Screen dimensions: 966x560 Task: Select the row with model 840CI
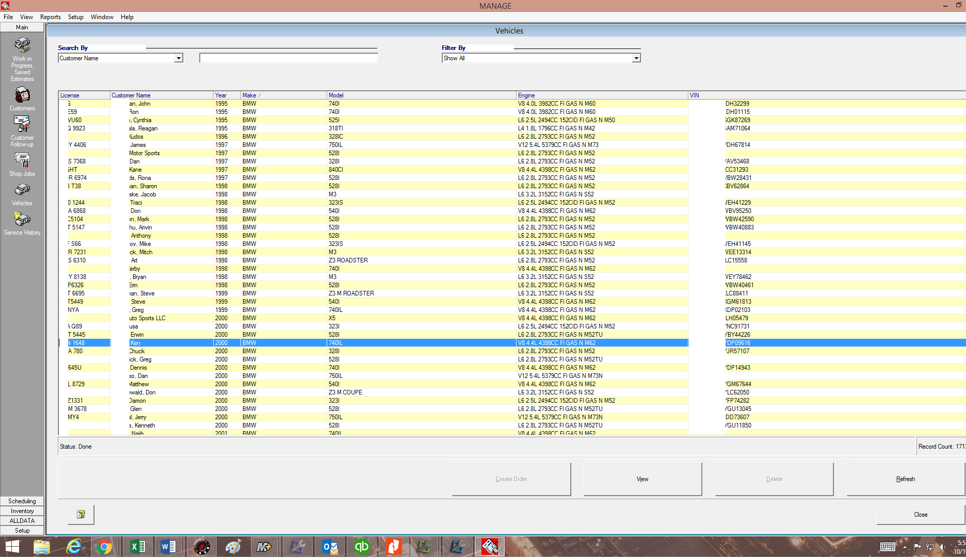click(x=512, y=170)
